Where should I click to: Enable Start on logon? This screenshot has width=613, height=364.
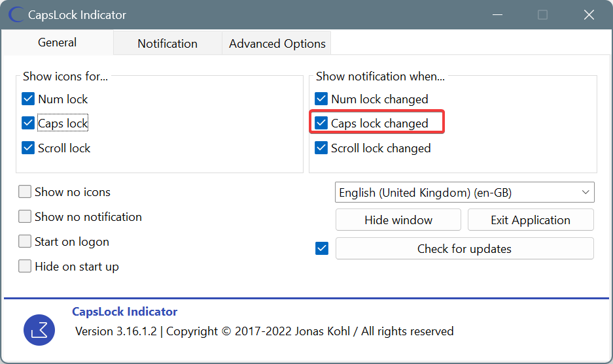click(x=25, y=241)
